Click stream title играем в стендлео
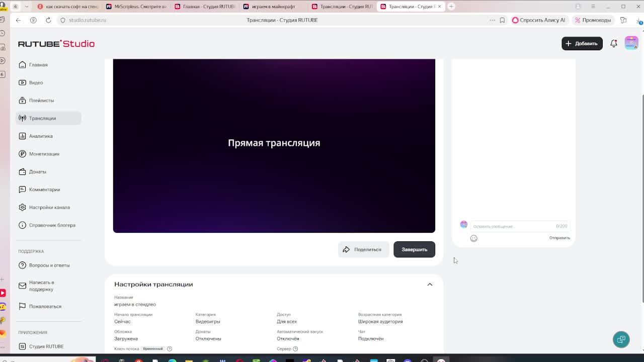The image size is (644, 362). [x=135, y=305]
